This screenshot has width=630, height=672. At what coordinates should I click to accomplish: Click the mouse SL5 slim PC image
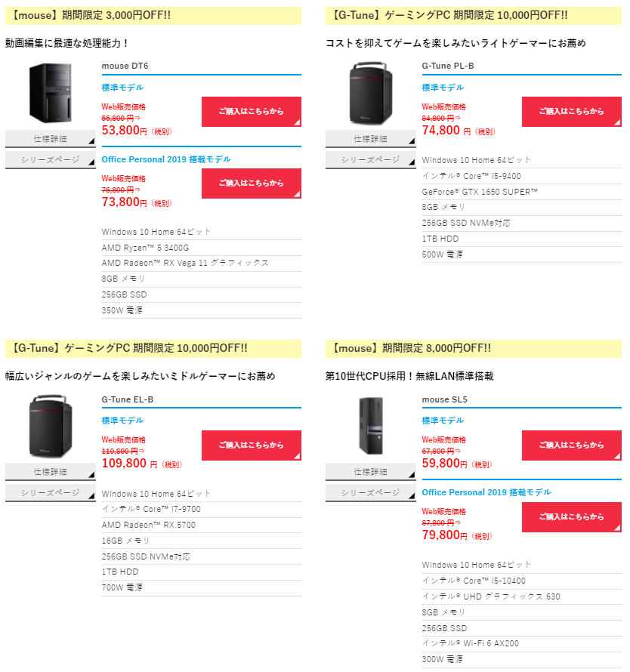click(x=371, y=426)
